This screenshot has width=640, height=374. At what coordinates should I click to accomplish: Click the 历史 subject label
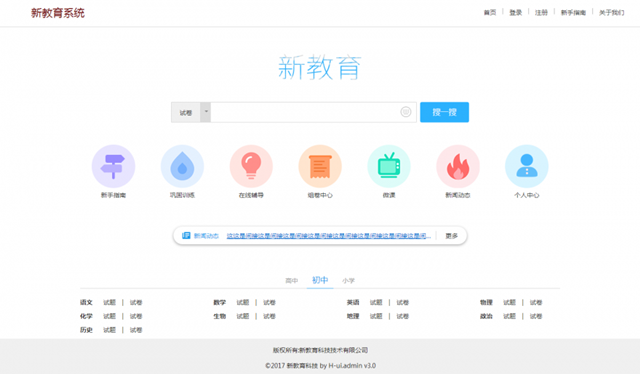pyautogui.click(x=86, y=330)
